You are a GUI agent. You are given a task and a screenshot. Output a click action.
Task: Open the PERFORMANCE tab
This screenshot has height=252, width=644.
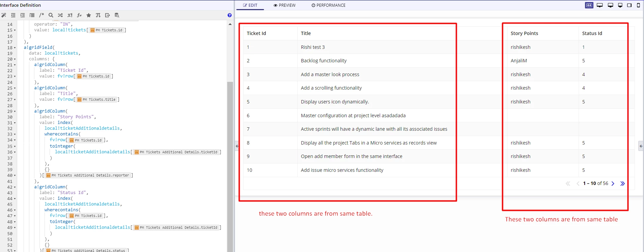(328, 5)
